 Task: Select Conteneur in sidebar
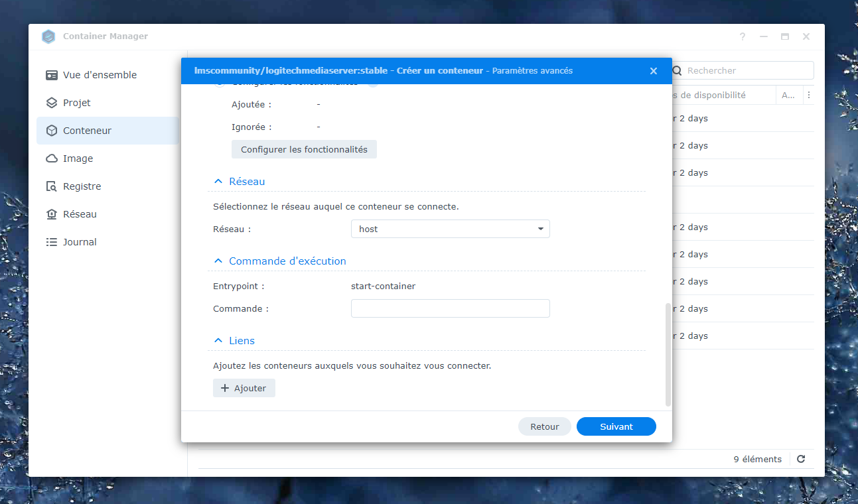[x=107, y=131]
